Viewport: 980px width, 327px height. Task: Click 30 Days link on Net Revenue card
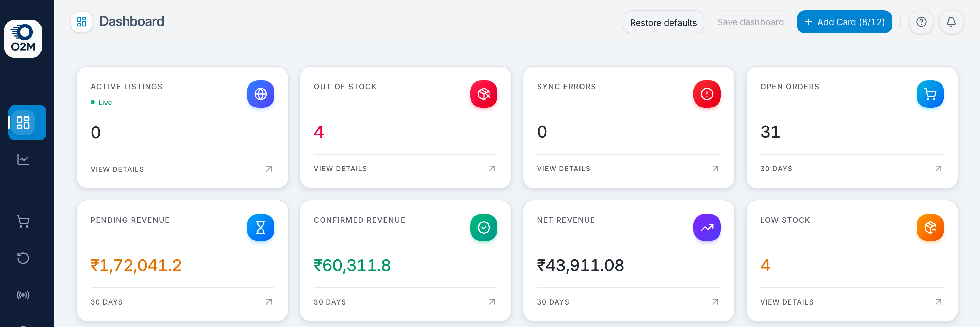[553, 302]
